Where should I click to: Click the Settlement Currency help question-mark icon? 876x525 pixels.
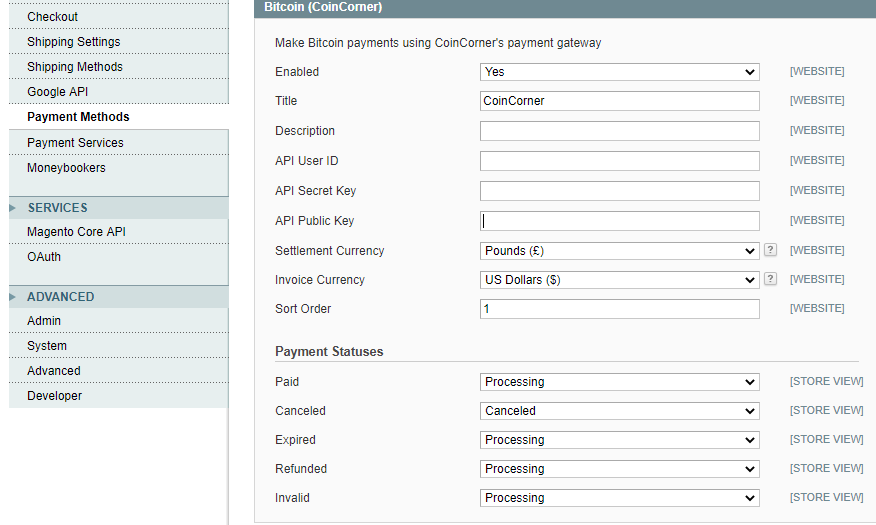click(x=770, y=250)
